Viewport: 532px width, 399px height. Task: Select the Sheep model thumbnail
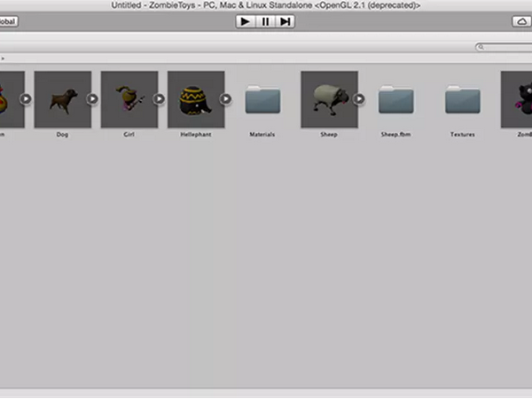[330, 99]
